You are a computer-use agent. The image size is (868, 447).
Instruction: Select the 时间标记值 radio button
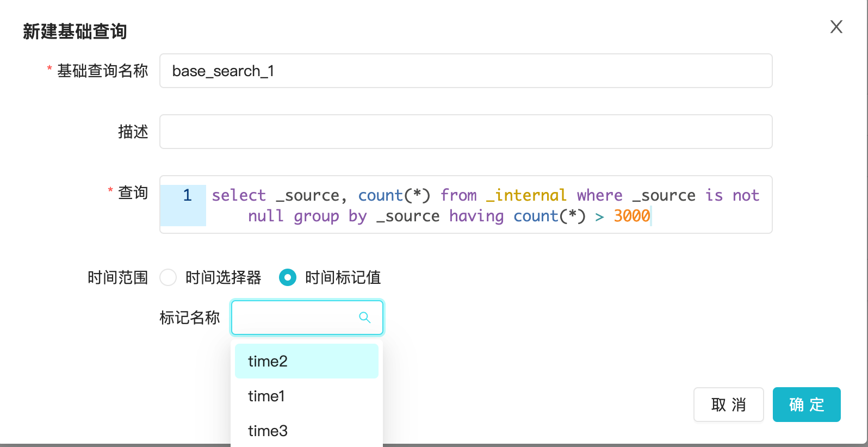point(288,277)
